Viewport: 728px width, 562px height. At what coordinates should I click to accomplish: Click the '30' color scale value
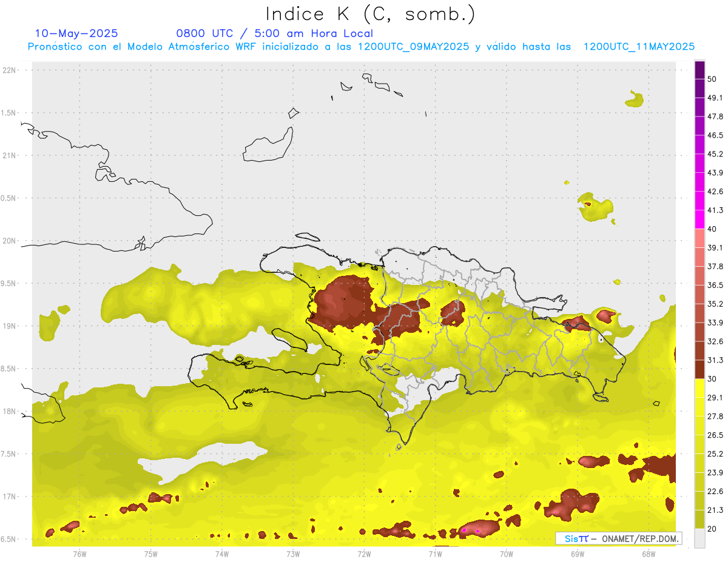(x=712, y=379)
